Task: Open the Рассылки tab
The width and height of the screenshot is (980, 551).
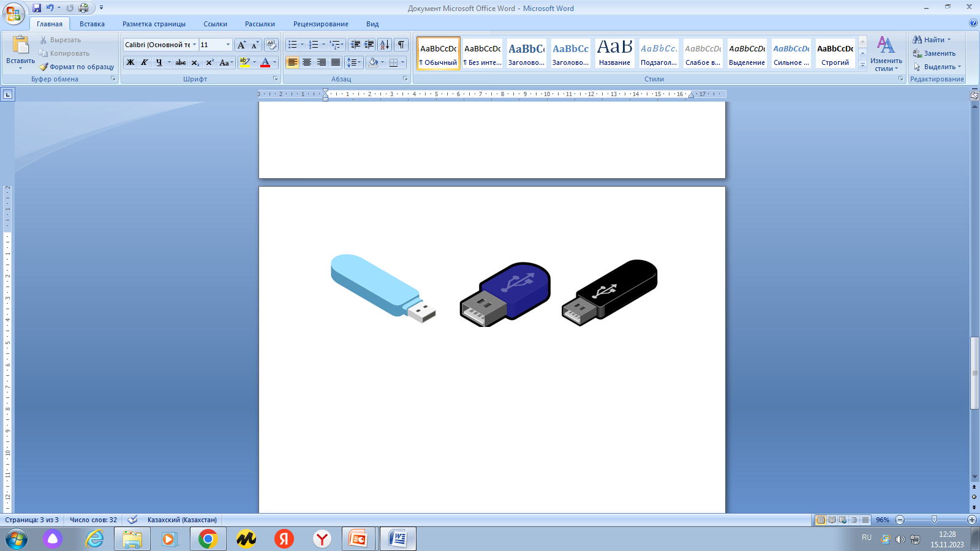Action: pyautogui.click(x=260, y=24)
